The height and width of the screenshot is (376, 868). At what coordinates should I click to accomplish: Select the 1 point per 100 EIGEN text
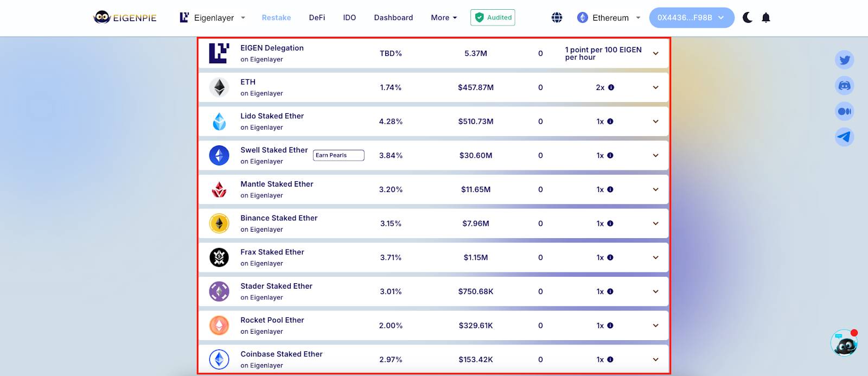[x=603, y=53]
